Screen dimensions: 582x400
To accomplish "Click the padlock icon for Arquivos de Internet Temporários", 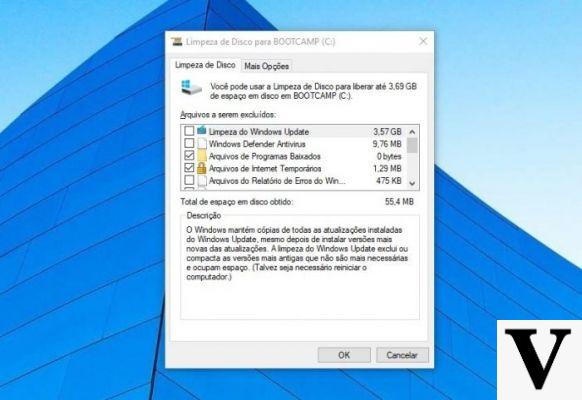I will [202, 168].
